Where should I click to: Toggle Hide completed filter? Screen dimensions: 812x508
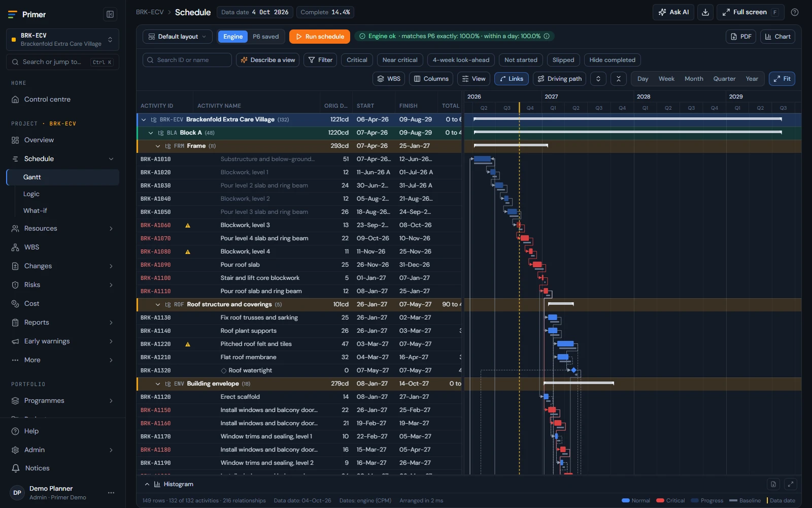point(612,60)
